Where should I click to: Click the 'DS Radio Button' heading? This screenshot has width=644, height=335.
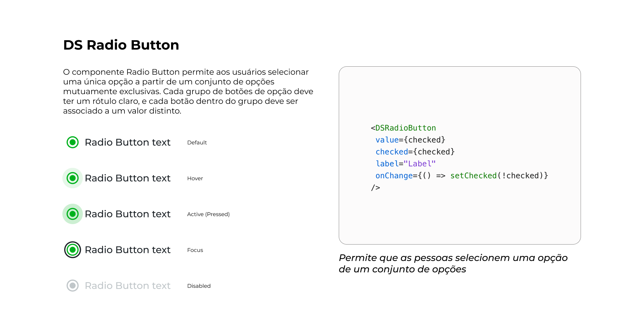pyautogui.click(x=121, y=45)
